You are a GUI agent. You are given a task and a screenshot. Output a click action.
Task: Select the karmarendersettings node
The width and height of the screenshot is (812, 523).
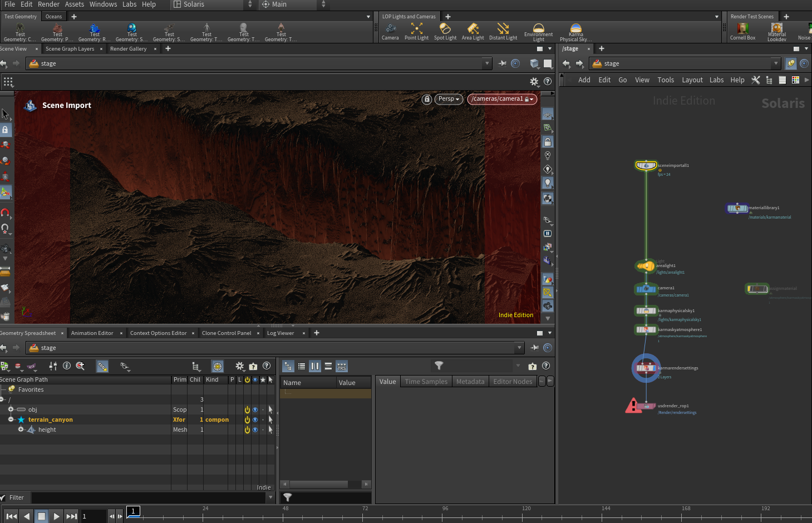pyautogui.click(x=646, y=368)
